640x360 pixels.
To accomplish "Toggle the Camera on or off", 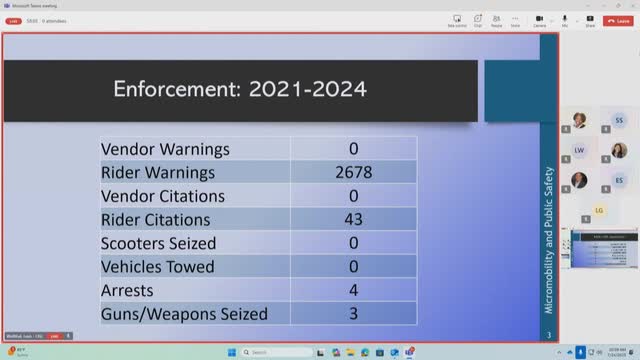I will pos(539,21).
